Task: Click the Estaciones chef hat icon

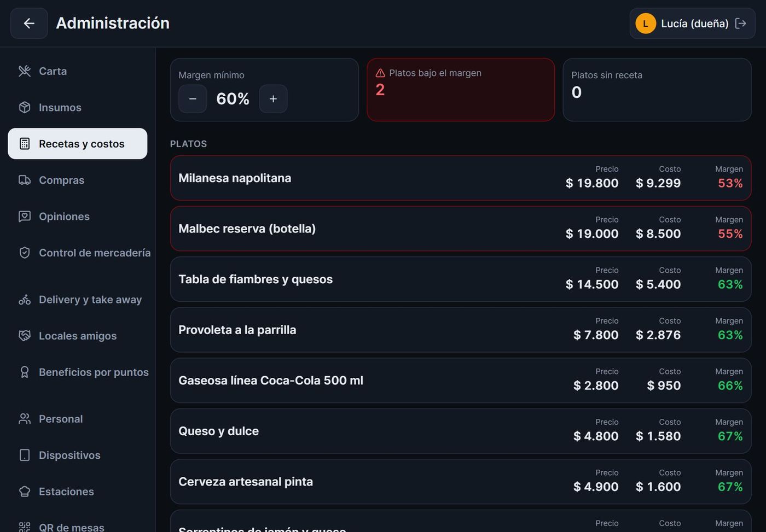Action: click(25, 492)
